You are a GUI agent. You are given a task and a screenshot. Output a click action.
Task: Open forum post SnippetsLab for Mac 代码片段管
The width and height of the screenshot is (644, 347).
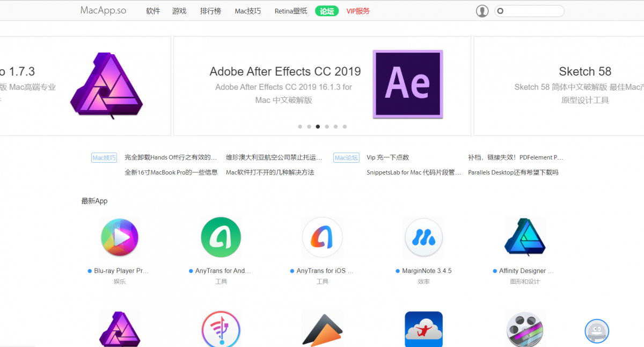pos(414,172)
